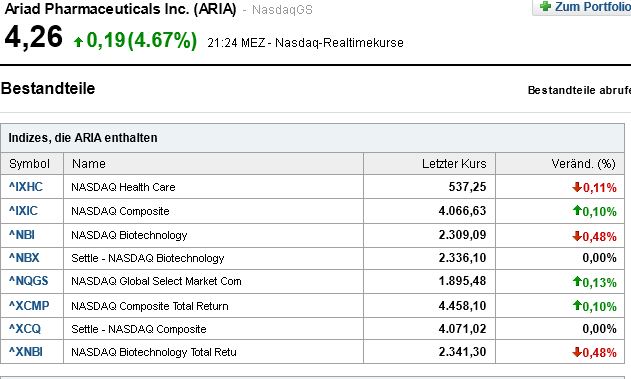The height and width of the screenshot is (379, 631).
Task: Open the ^XCMP index link
Action: pyautogui.click(x=29, y=306)
